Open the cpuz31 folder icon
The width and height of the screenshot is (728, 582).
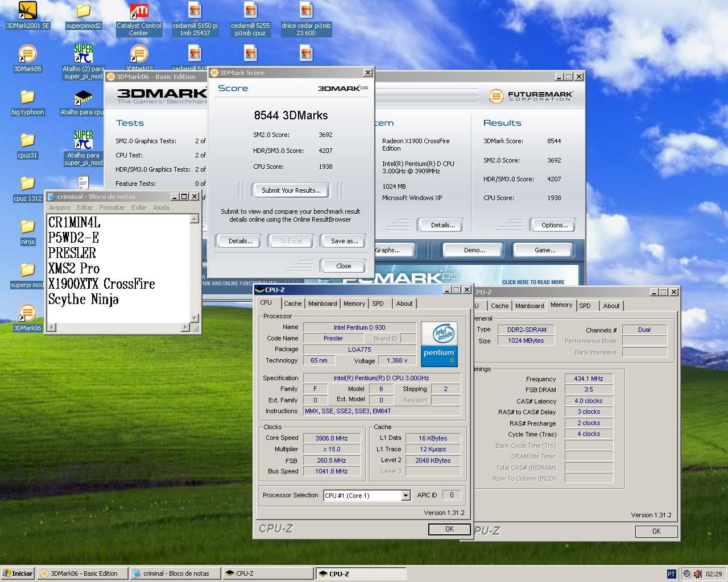pyautogui.click(x=27, y=145)
